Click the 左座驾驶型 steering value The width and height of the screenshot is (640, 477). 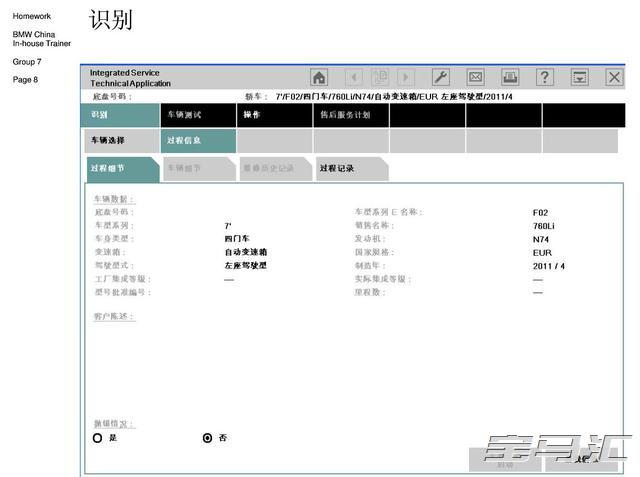point(246,266)
